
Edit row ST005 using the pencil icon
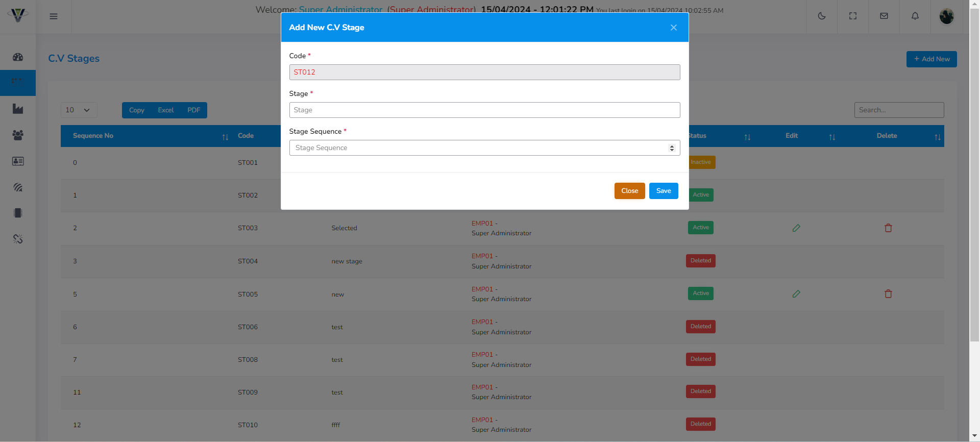796,294
